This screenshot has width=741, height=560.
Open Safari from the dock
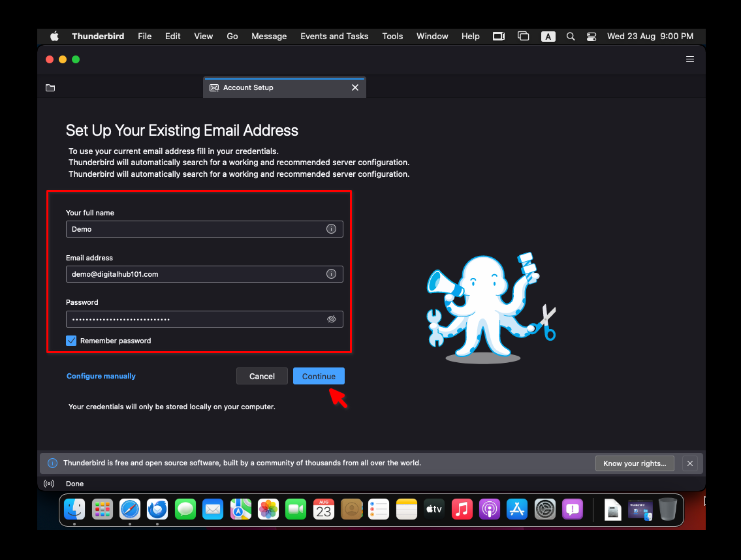point(130,510)
